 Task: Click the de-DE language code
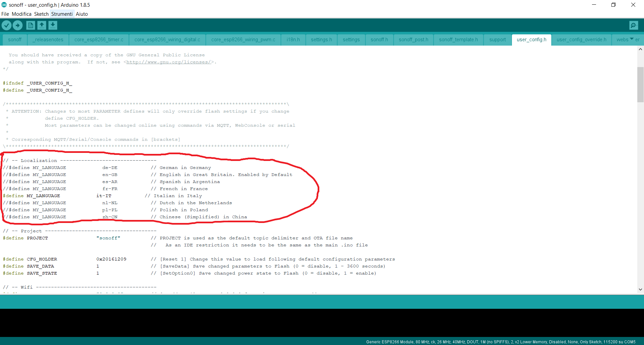110,168
